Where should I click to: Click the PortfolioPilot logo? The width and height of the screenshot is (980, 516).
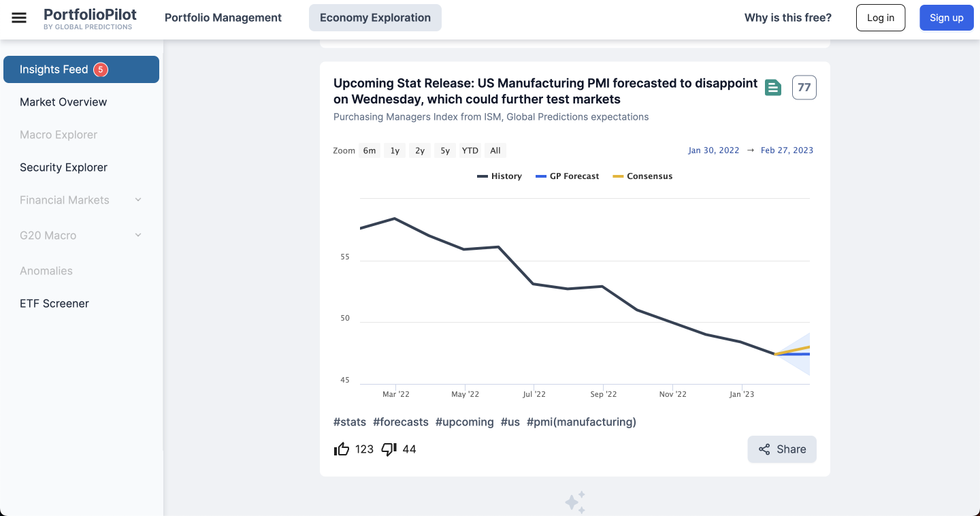pos(89,18)
